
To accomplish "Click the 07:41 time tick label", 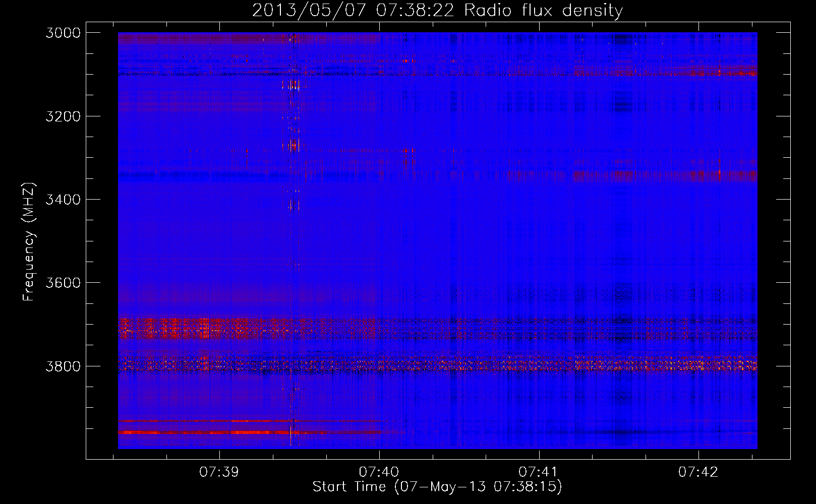I will 539,472.
